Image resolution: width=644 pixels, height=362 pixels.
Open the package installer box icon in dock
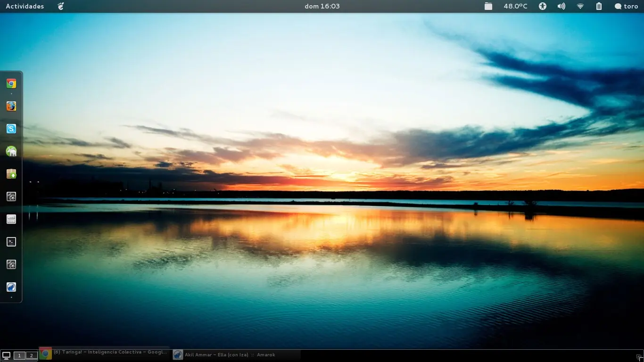click(11, 174)
